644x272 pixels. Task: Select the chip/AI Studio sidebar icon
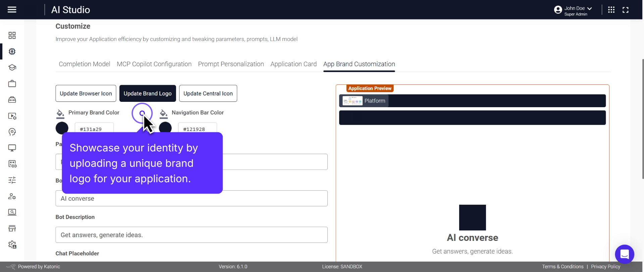click(12, 52)
